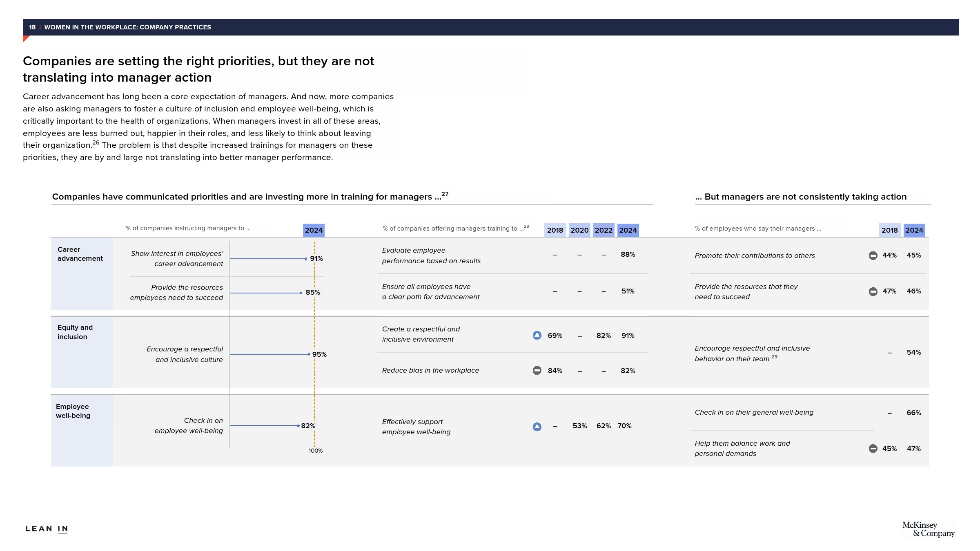Open footnote 27 after the section heading

(445, 194)
